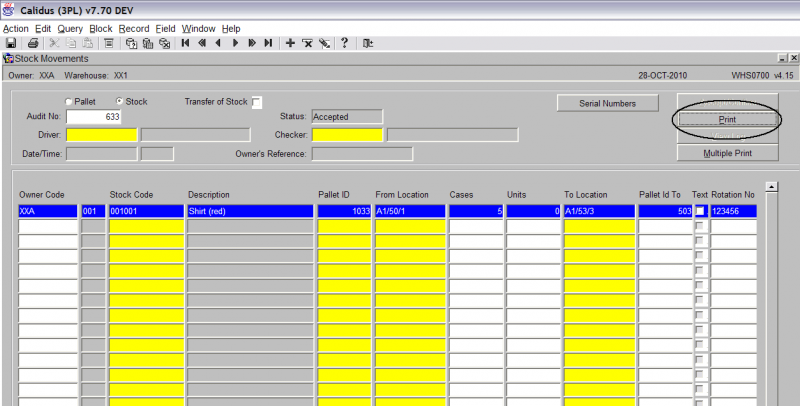Click the exit door icon in toolbar
800x406 pixels.
coord(368,43)
